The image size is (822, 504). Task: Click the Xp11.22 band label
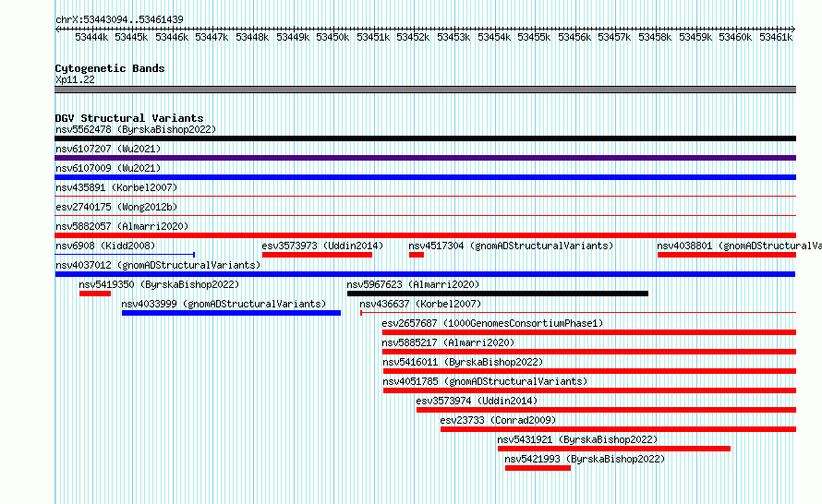point(75,79)
